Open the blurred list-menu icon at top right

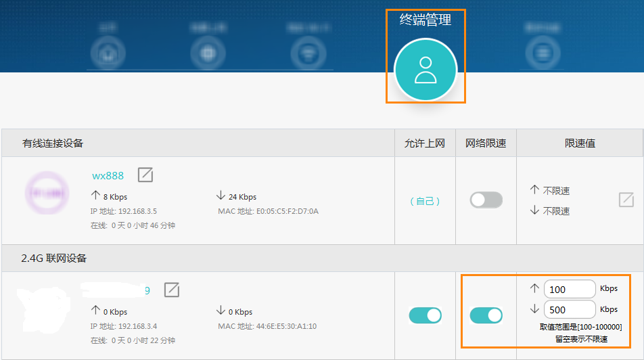(543, 51)
